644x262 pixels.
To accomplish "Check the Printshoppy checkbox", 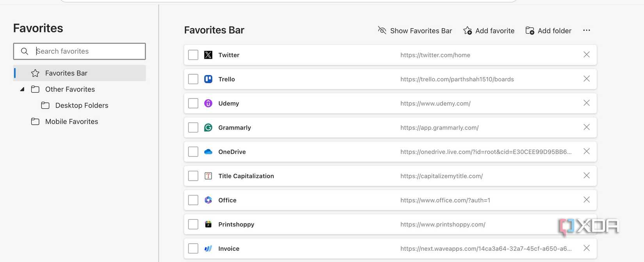I will coord(193,224).
